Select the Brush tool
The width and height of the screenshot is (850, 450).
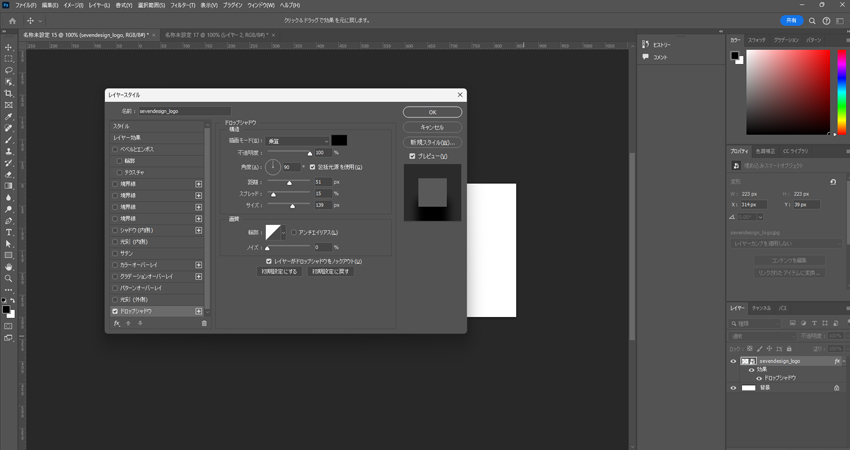tap(8, 140)
